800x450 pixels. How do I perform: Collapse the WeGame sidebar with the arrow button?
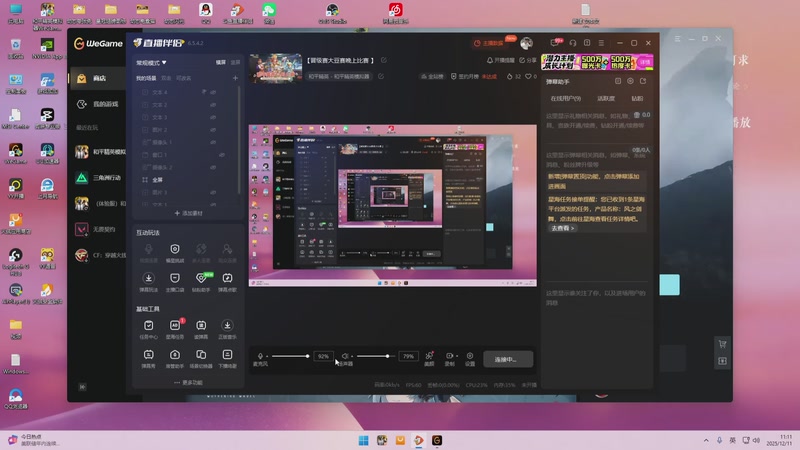(83, 387)
